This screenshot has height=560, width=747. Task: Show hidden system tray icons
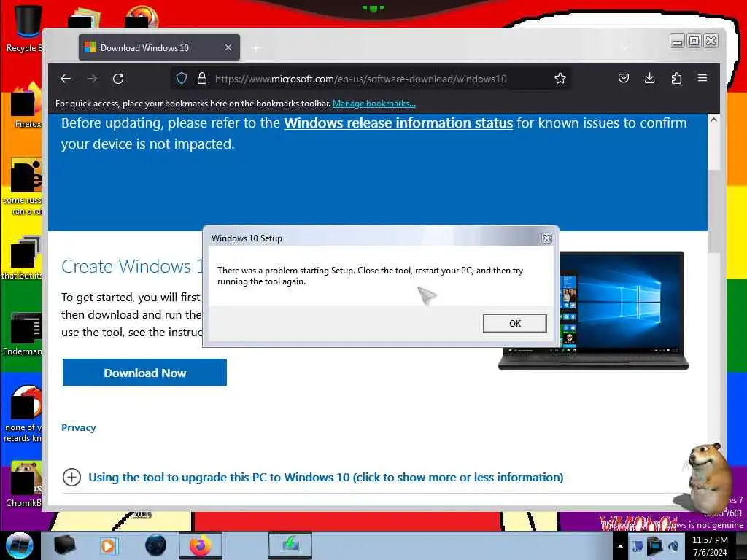[x=620, y=546]
